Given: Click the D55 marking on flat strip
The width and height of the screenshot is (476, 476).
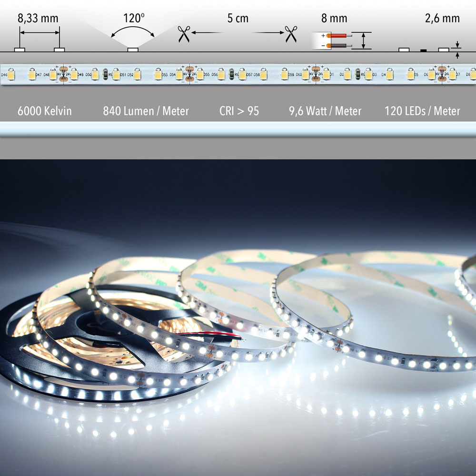Looking at the screenshot, I should (x=207, y=75).
